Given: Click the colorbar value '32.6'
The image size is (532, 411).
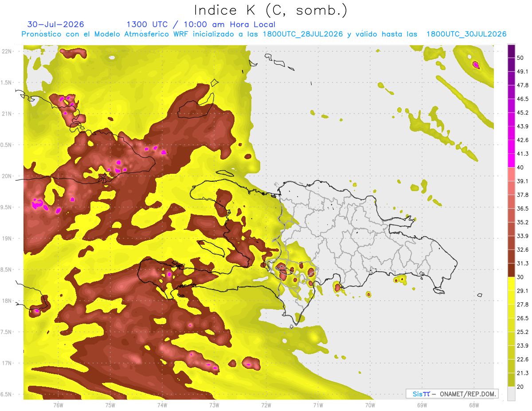Looking at the screenshot, I should pyautogui.click(x=522, y=250).
